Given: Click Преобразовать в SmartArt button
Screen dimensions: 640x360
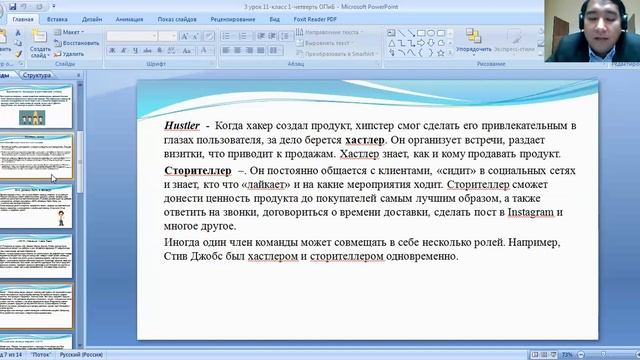Looking at the screenshot, I should coord(337,54).
